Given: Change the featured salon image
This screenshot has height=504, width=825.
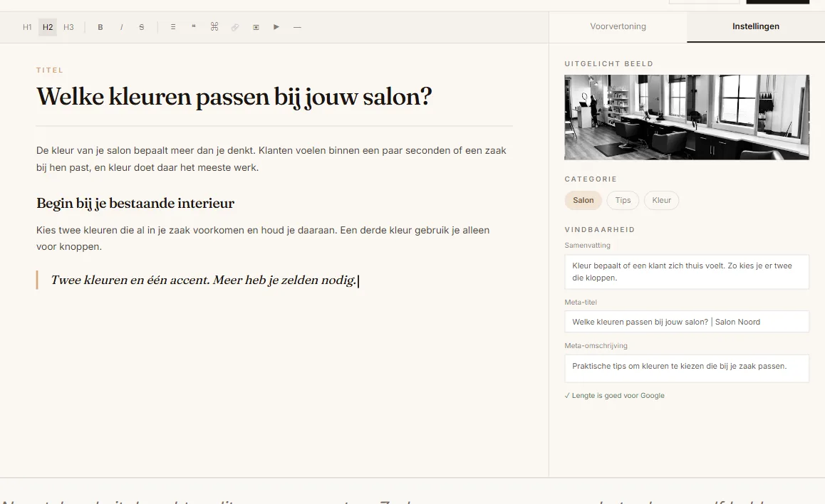Looking at the screenshot, I should [687, 117].
